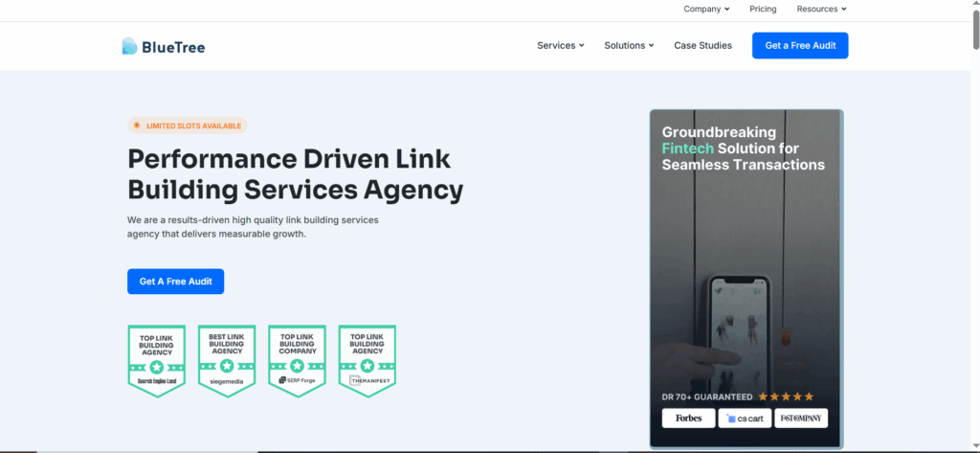Click the phone image in Fintech card
Screen dimensions: 980x453
(x=741, y=336)
